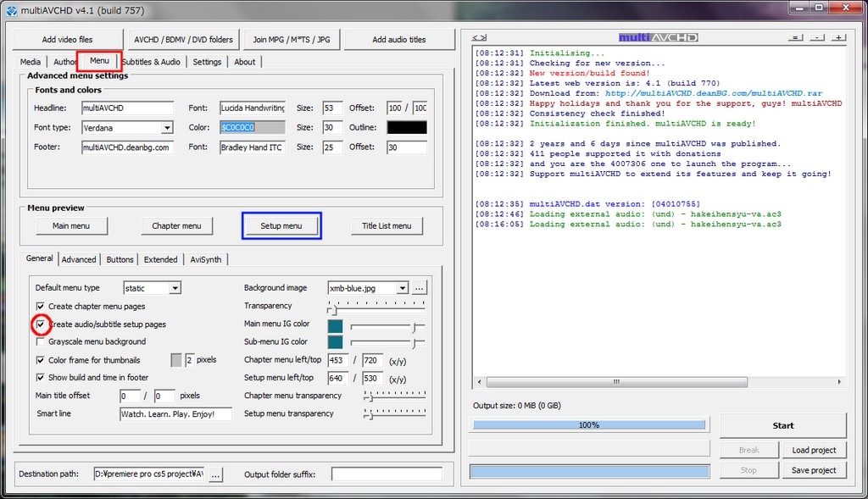The height and width of the screenshot is (499, 868).
Task: Click the '-' button above the log
Action: (x=816, y=38)
